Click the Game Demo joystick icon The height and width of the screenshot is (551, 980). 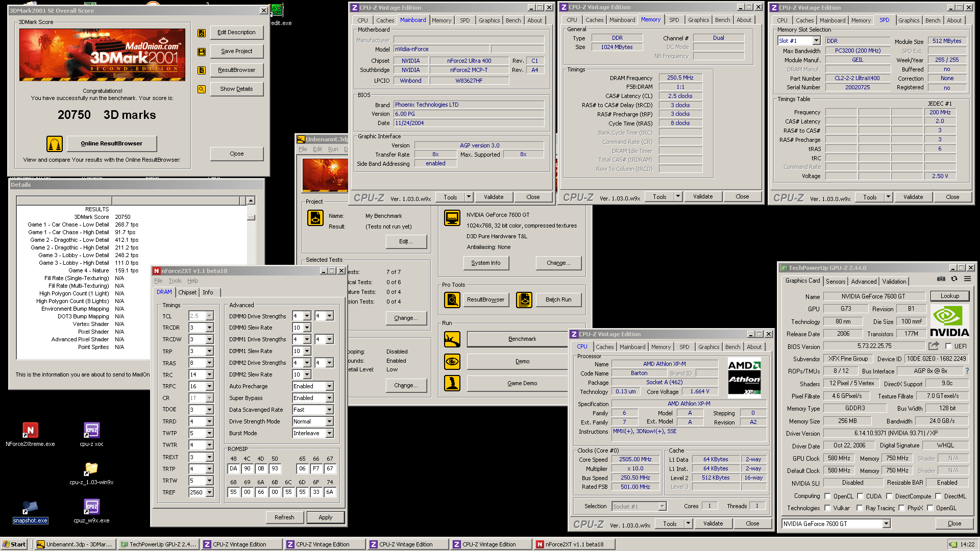pyautogui.click(x=452, y=383)
